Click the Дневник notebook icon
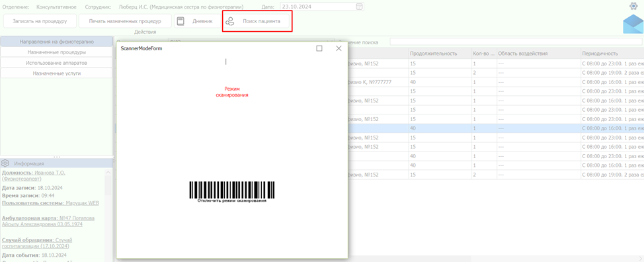The height and width of the screenshot is (262, 644). pos(181,21)
